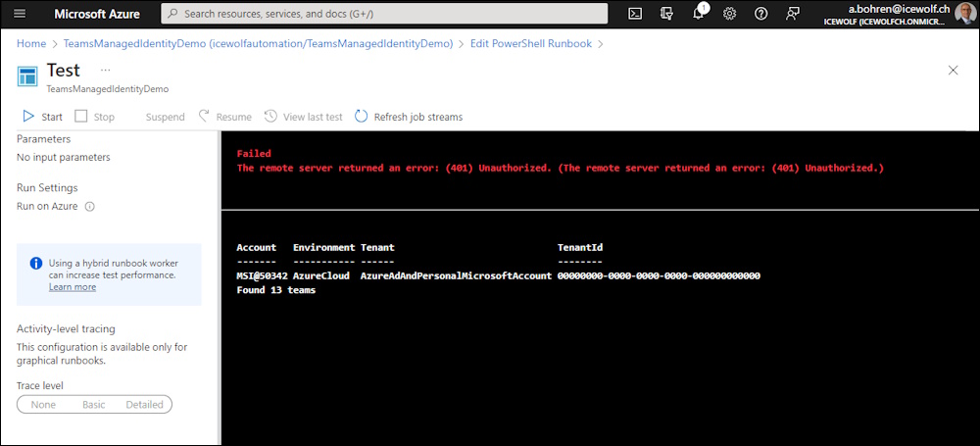Click AzureAdAndPersonalMicrosoftAccount tenant value

click(457, 275)
